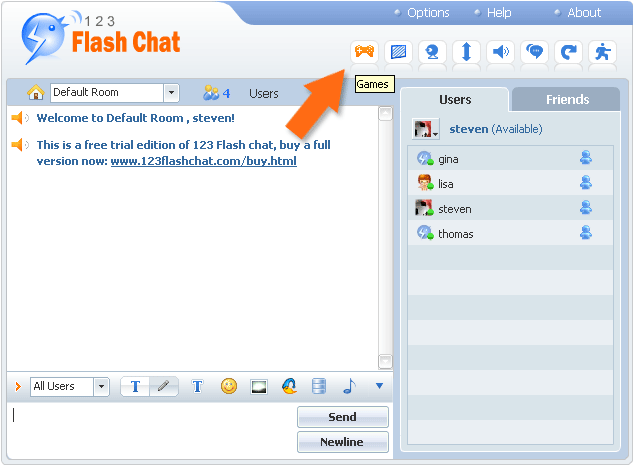This screenshot has height=468, width=634.
Task: Select the Users tab
Action: [455, 100]
